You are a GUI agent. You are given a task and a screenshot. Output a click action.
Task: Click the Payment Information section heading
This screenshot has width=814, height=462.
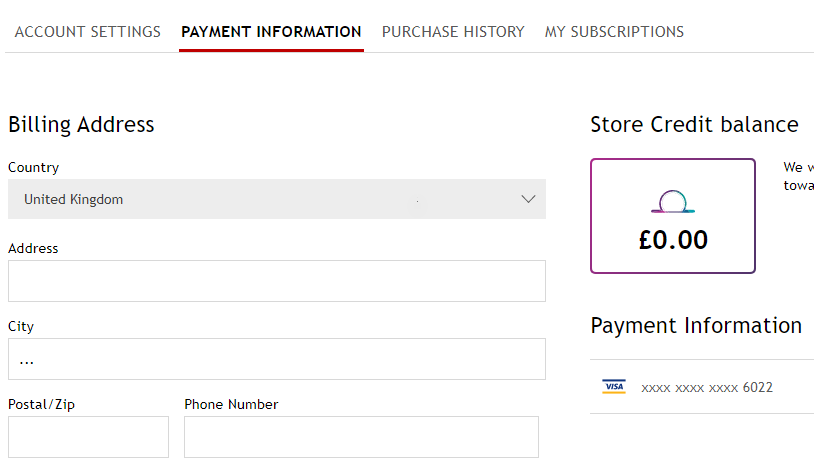(x=696, y=326)
